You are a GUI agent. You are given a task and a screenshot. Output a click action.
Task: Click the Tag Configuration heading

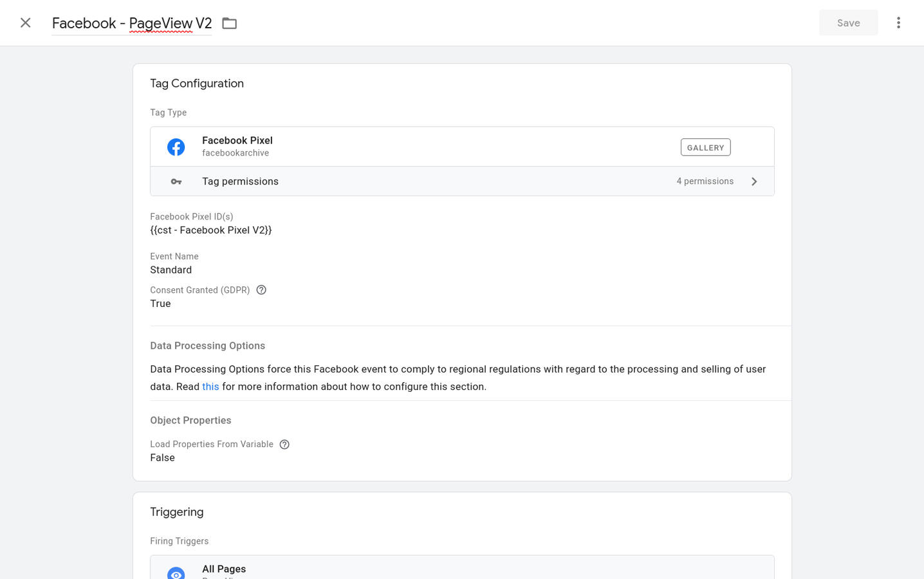(x=197, y=84)
